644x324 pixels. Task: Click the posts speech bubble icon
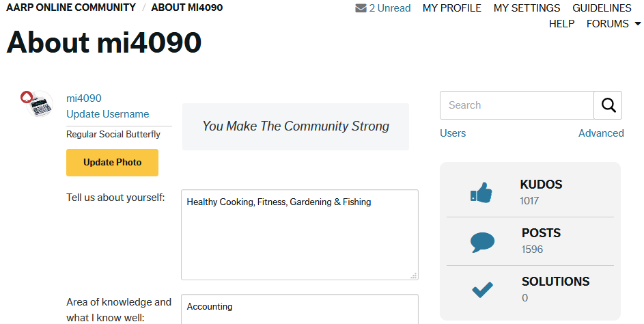point(482,242)
